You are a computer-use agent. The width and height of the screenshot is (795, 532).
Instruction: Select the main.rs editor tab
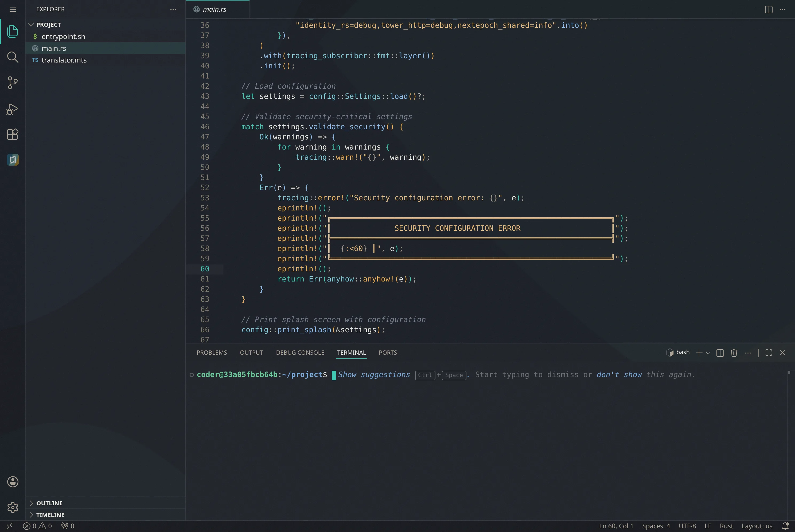[x=217, y=9]
